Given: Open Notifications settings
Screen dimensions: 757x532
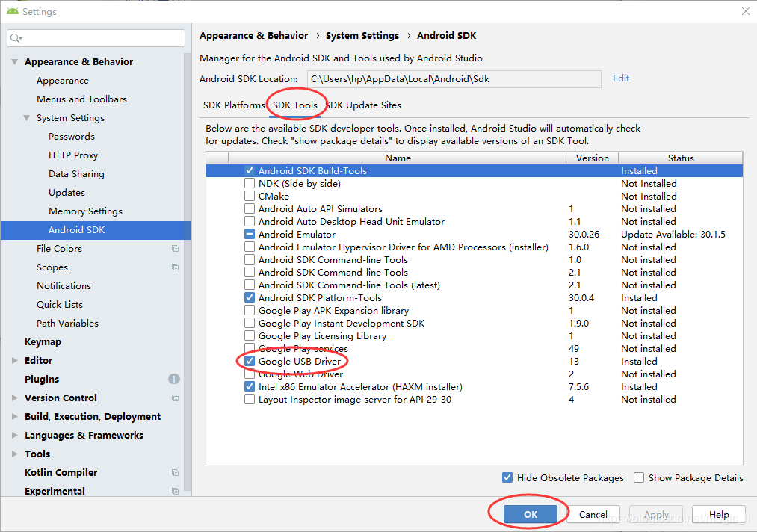Looking at the screenshot, I should coord(64,285).
